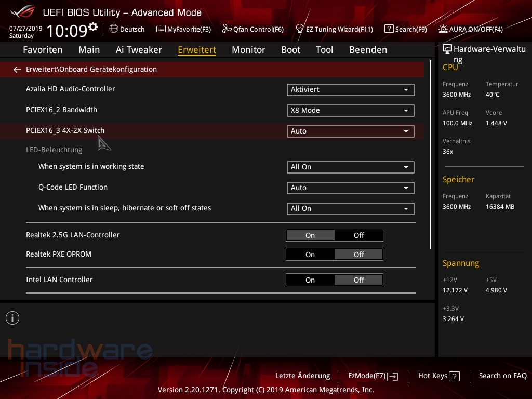Select the Erweitert tab
The width and height of the screenshot is (532, 399).
tap(197, 50)
